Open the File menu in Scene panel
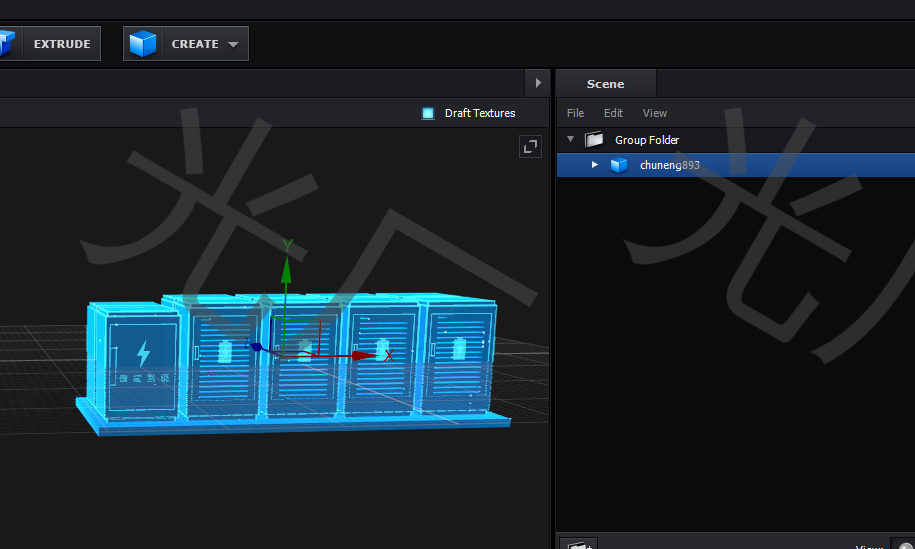The width and height of the screenshot is (915, 549). pyautogui.click(x=575, y=113)
